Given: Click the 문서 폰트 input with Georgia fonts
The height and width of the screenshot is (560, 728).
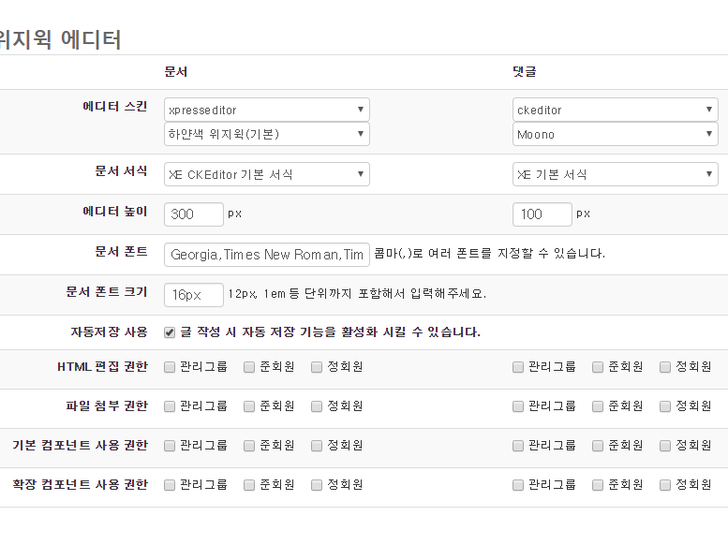Looking at the screenshot, I should [266, 255].
